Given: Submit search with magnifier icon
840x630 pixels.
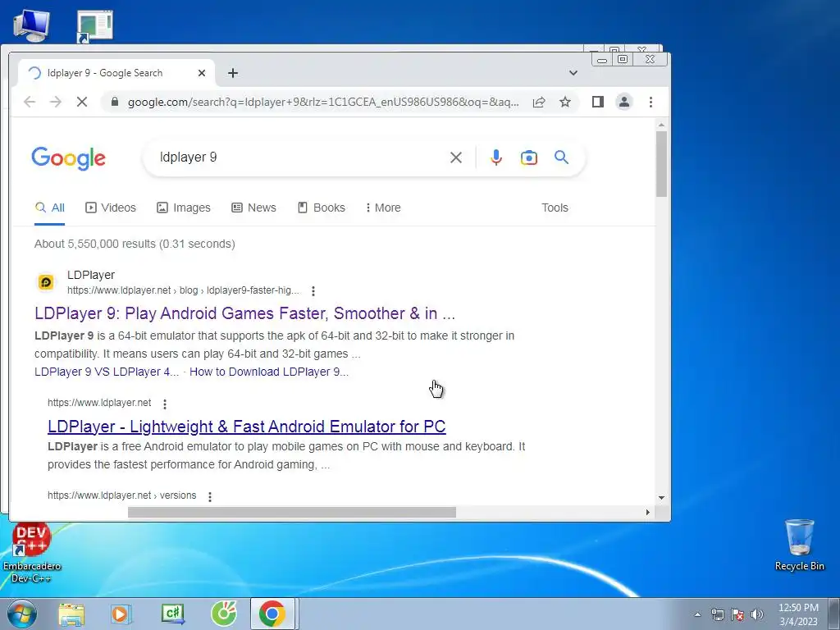Looking at the screenshot, I should (561, 157).
